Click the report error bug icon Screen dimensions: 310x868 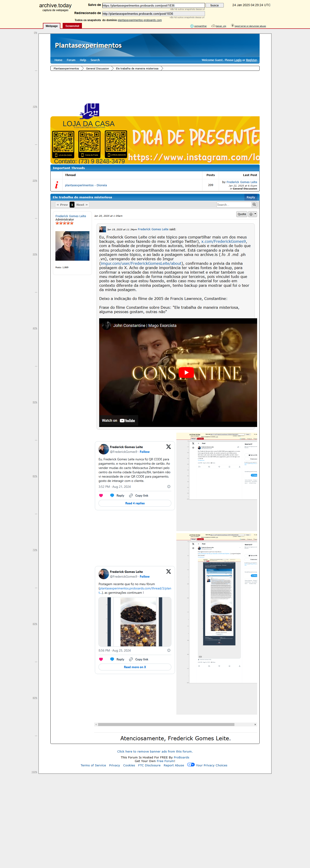[x=232, y=26]
